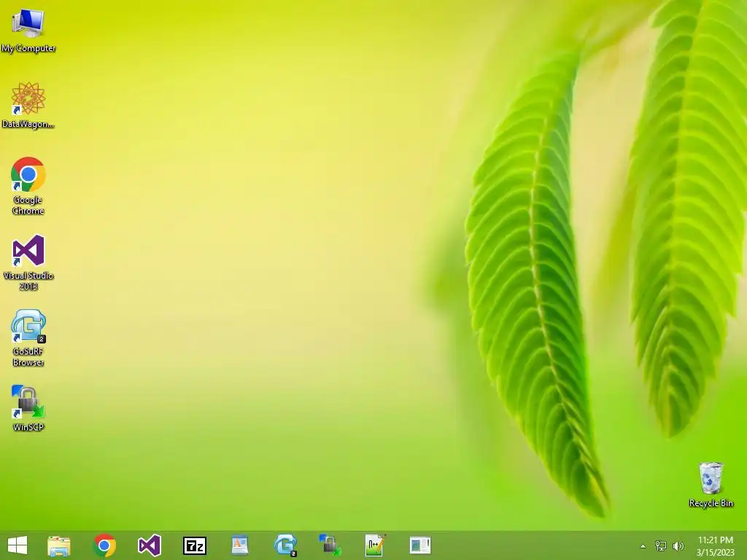Select the WinSCP desktop shortcut
The width and height of the screenshot is (747, 560).
pyautogui.click(x=28, y=408)
